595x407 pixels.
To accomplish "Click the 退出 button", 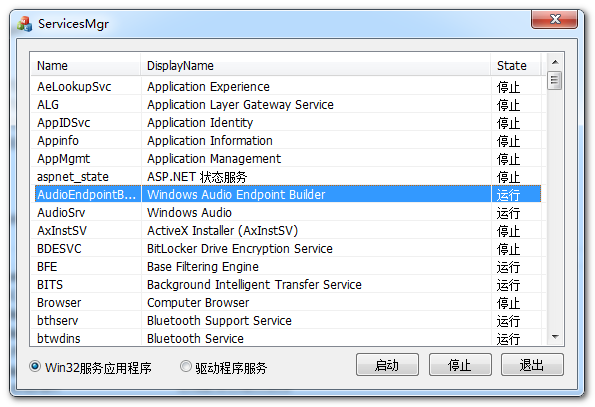I will [532, 365].
